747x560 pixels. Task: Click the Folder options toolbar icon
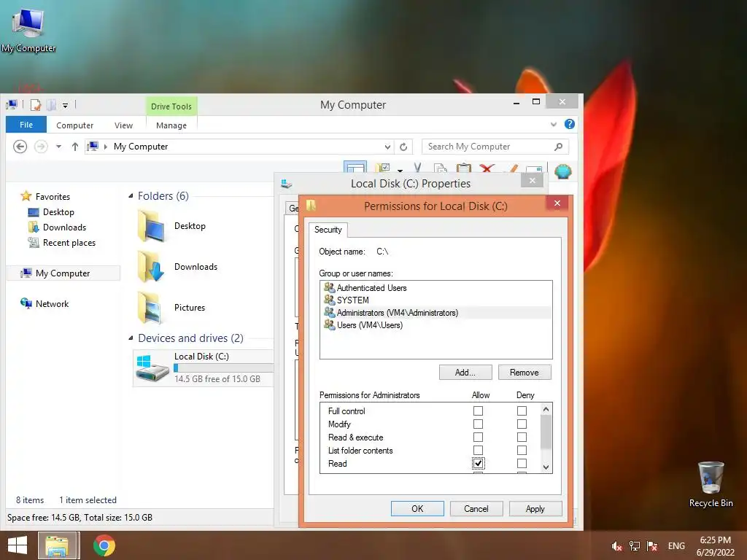[382, 168]
